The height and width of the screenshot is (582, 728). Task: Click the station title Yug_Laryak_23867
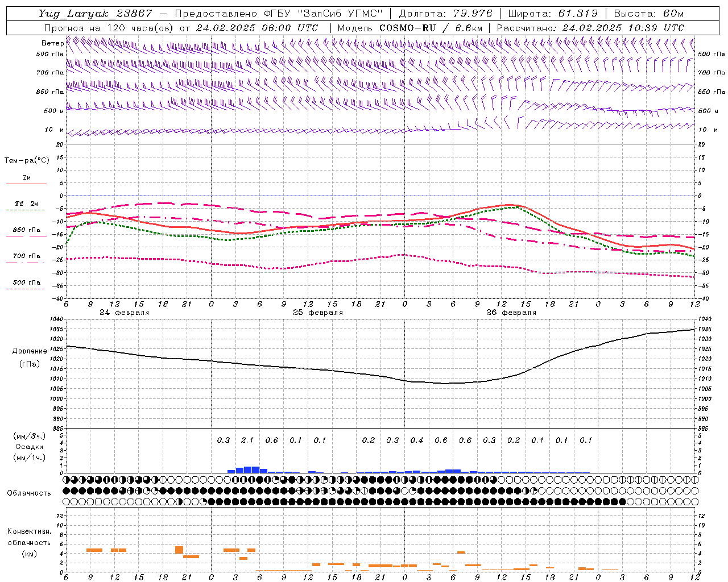96,14
